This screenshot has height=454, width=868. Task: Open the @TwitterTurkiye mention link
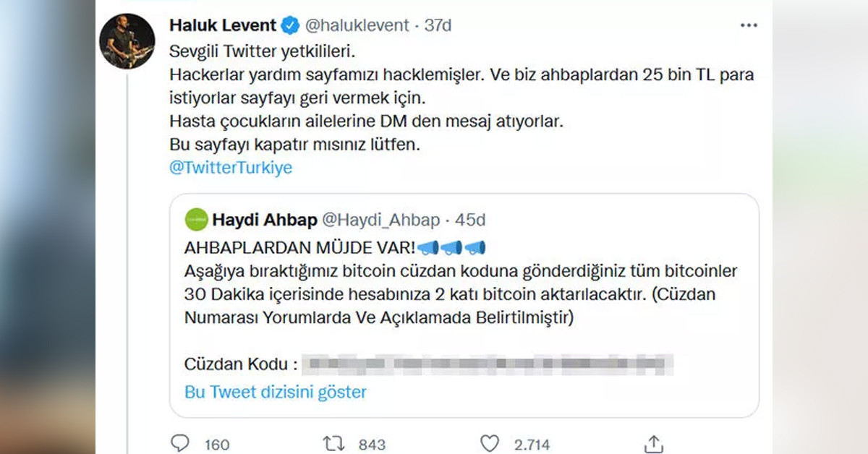point(231,167)
